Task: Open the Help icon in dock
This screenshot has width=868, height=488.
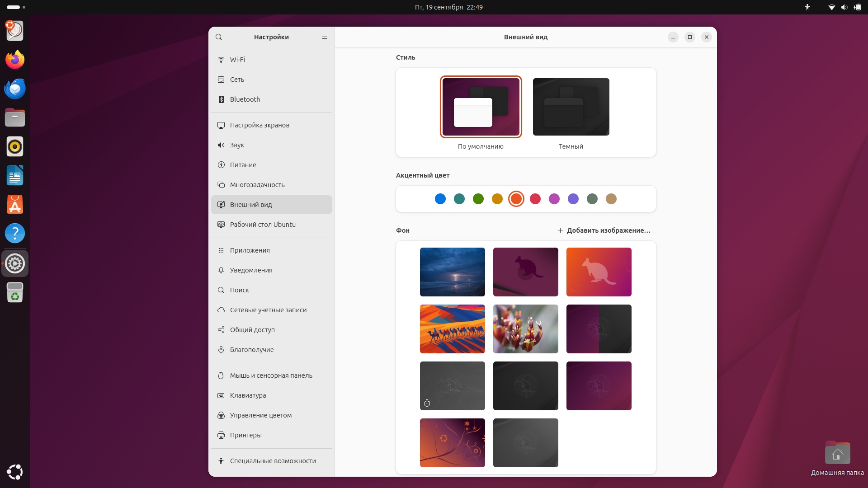Action: click(x=15, y=233)
